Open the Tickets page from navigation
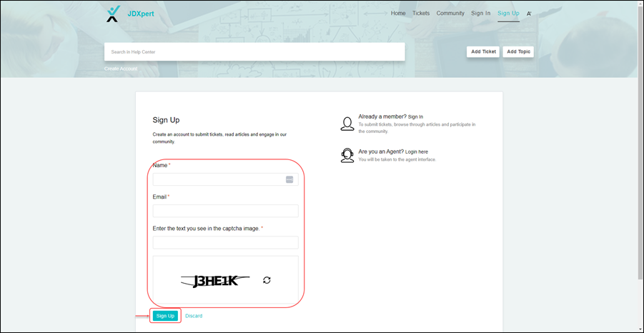 click(421, 14)
